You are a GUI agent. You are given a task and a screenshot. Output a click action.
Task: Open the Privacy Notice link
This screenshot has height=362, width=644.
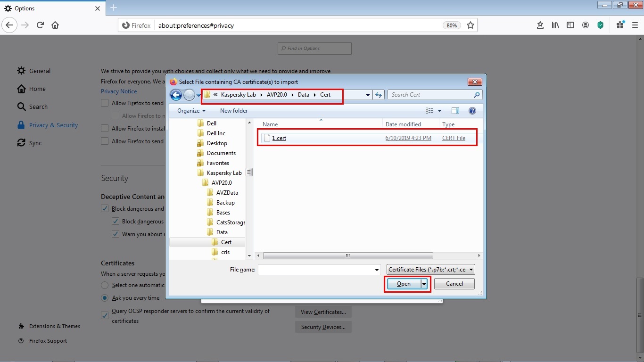tap(119, 91)
